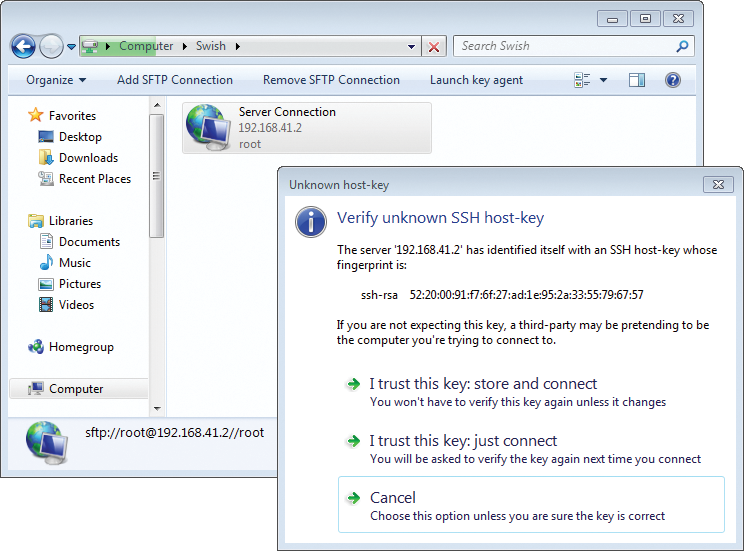Choose I trust this key: just connect

[463, 441]
